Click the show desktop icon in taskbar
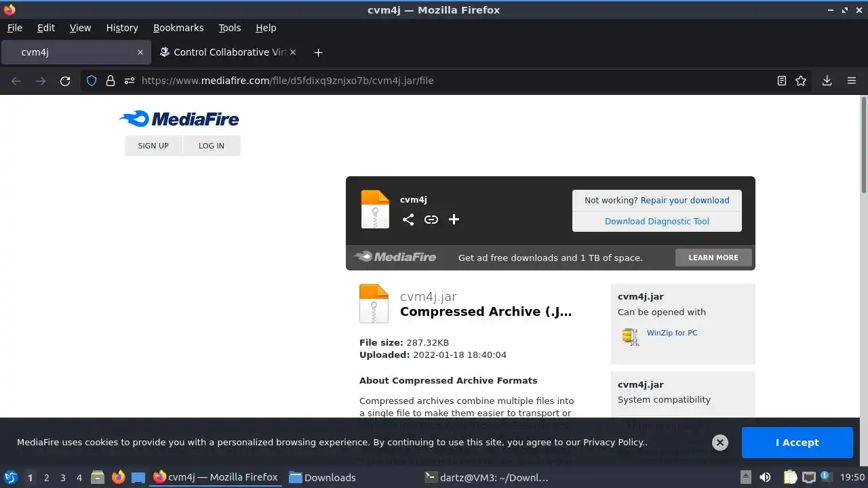Viewport: 868px width, 488px height. (x=138, y=477)
